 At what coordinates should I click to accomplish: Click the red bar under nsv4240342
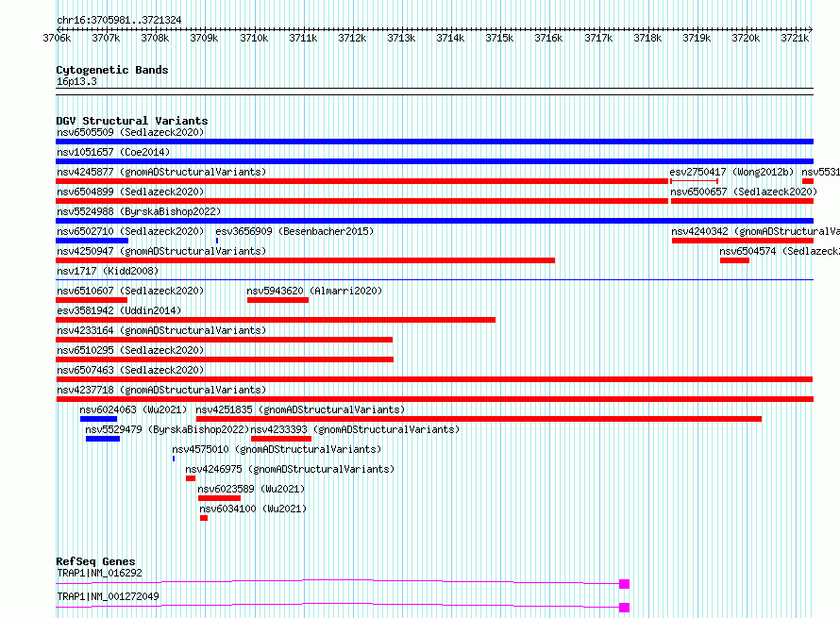tap(743, 241)
